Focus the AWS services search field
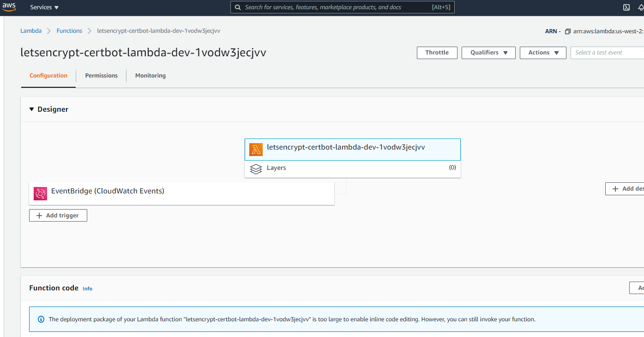The height and width of the screenshot is (337, 644). [x=343, y=7]
